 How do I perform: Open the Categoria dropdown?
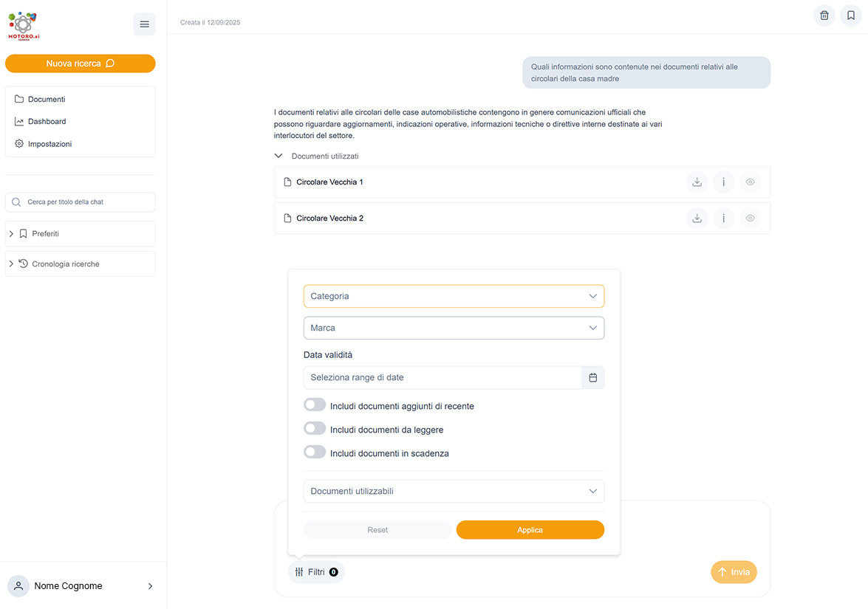click(454, 297)
